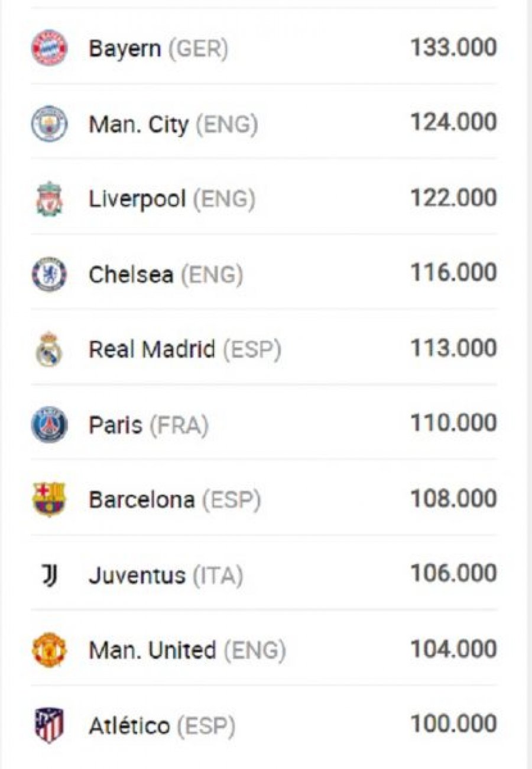The image size is (532, 769).
Task: Click Atlético's coefficient value 100.000
Action: (x=453, y=723)
